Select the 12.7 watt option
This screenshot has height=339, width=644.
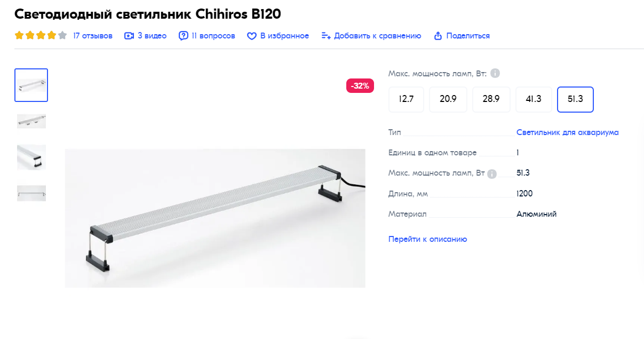tap(406, 99)
